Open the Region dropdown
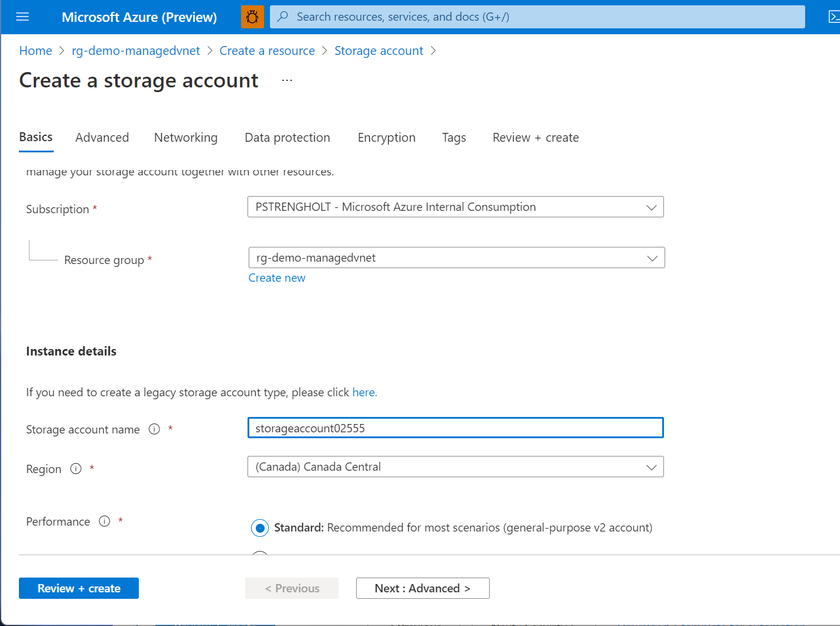The image size is (840, 626). click(x=455, y=467)
